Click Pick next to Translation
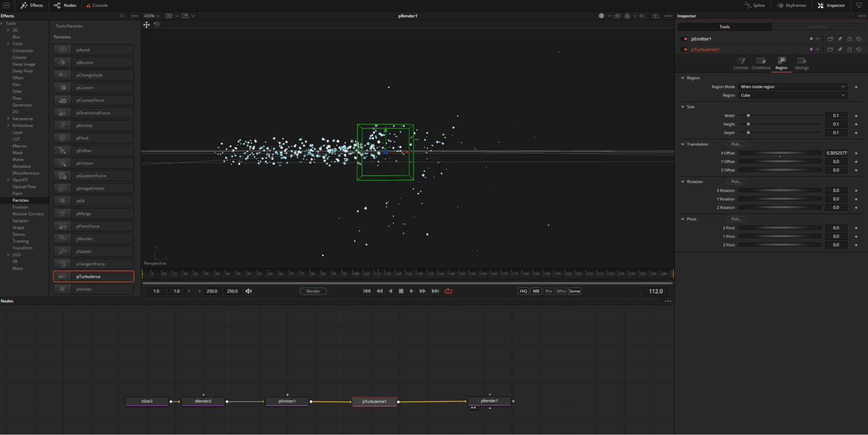Screen dimensions: 868x435 point(736,144)
